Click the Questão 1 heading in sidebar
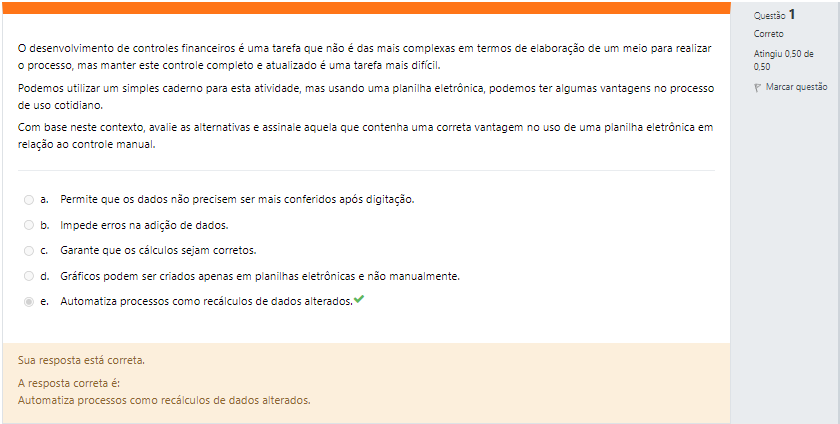The image size is (840, 424). [x=775, y=15]
